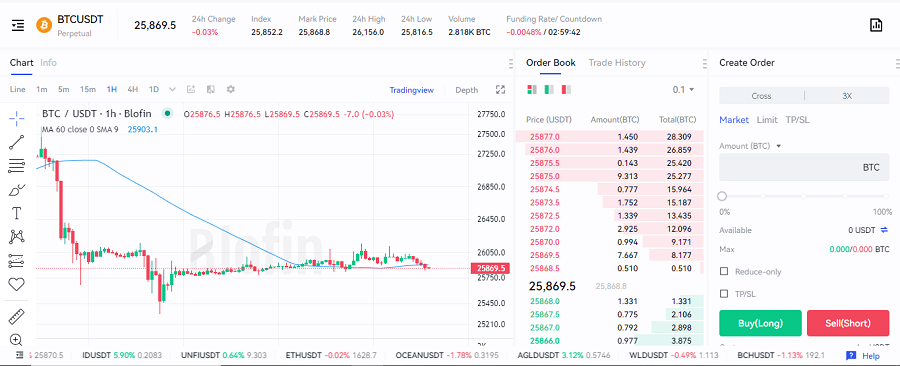Image resolution: width=900 pixels, height=366 pixels.
Task: Switch to the Trade History tab
Action: click(617, 63)
